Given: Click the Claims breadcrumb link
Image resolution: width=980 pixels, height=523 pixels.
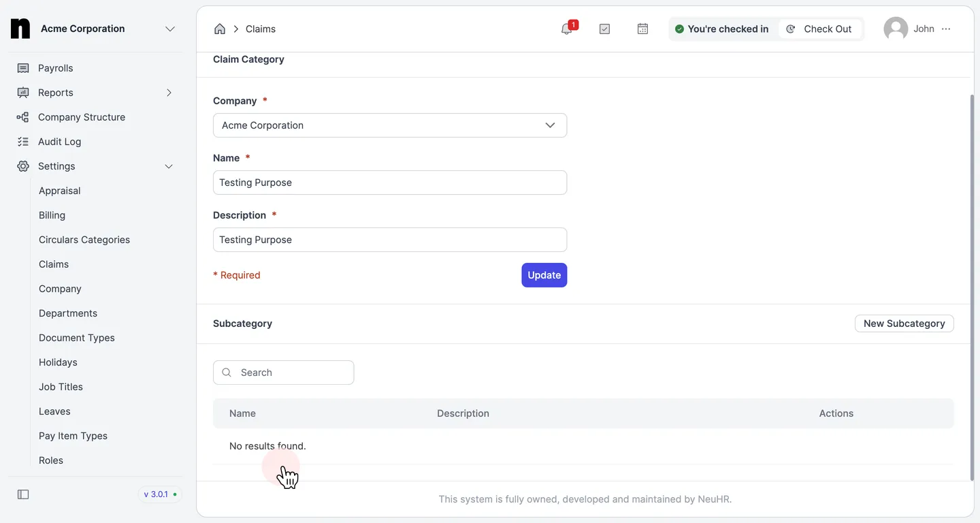Looking at the screenshot, I should [x=261, y=29].
